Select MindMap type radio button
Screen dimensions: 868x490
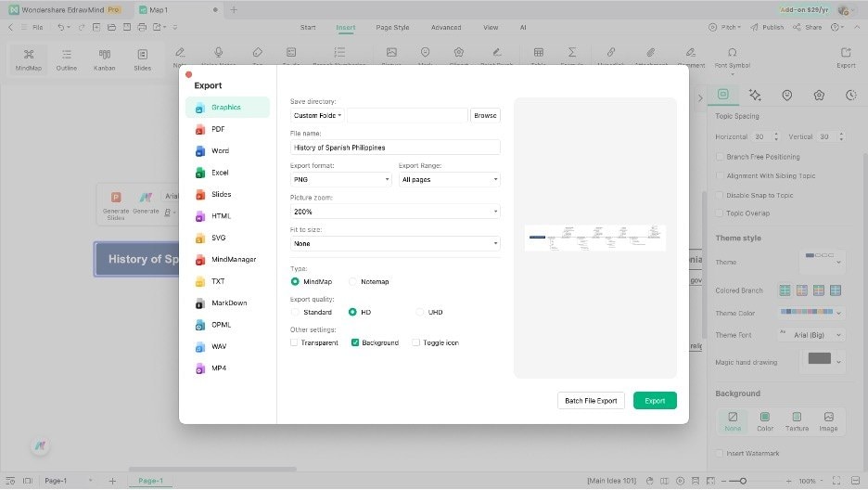pos(295,282)
